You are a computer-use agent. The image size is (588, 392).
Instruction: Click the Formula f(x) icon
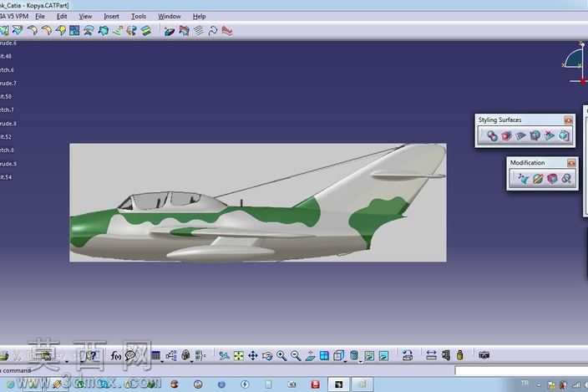point(115,355)
